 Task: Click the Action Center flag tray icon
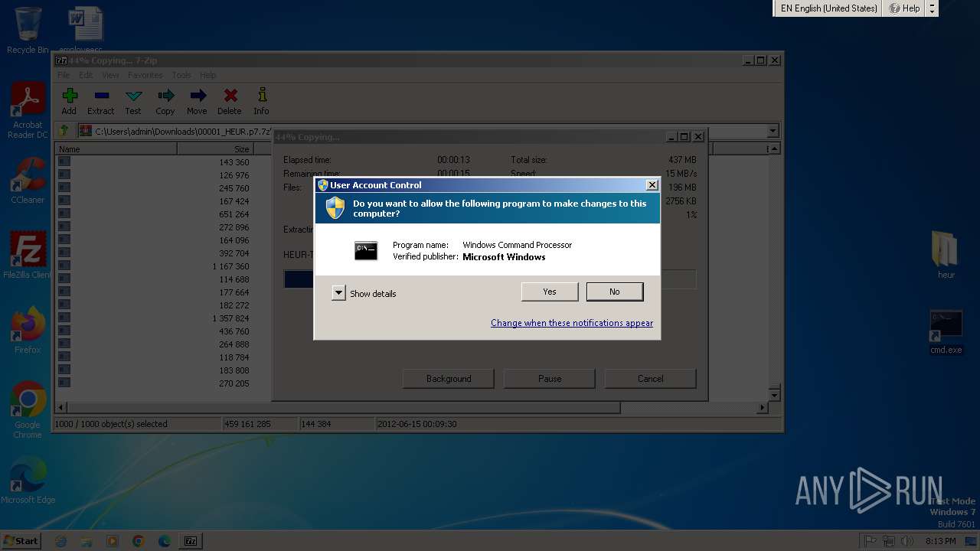(871, 541)
